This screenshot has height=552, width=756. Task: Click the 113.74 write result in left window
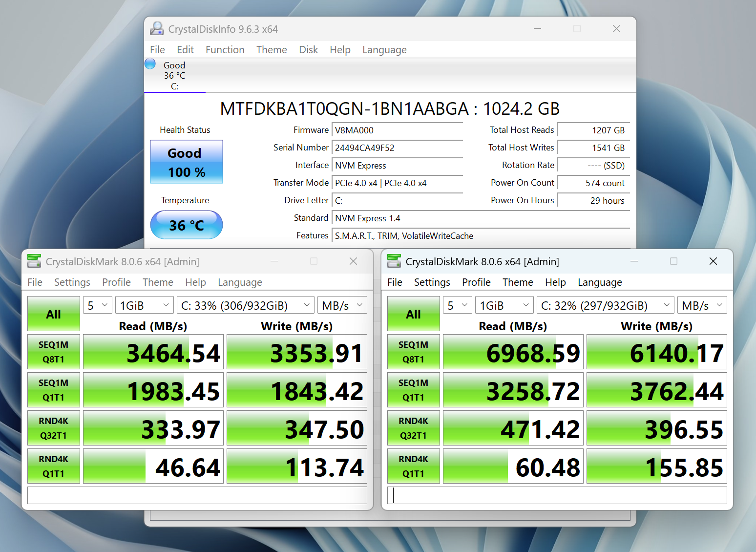(x=297, y=466)
